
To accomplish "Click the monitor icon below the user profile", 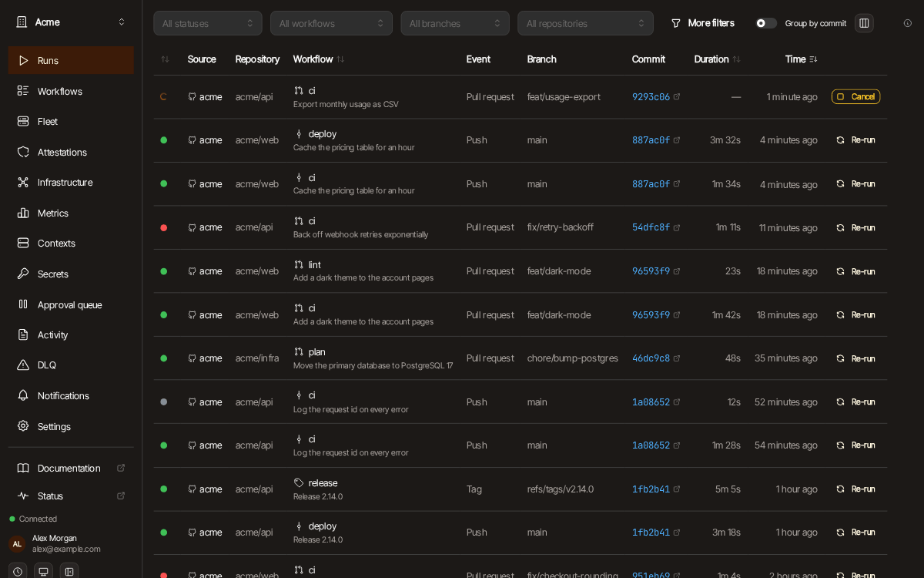I will [43, 571].
